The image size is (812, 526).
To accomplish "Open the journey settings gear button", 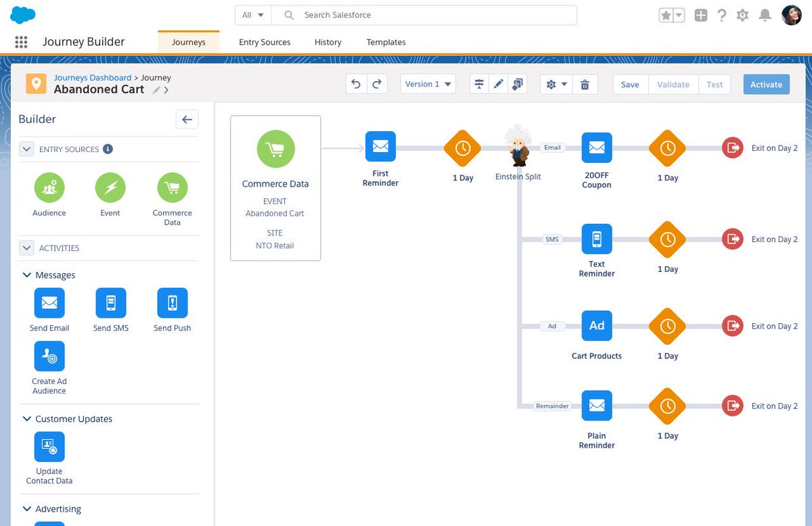I will click(551, 85).
